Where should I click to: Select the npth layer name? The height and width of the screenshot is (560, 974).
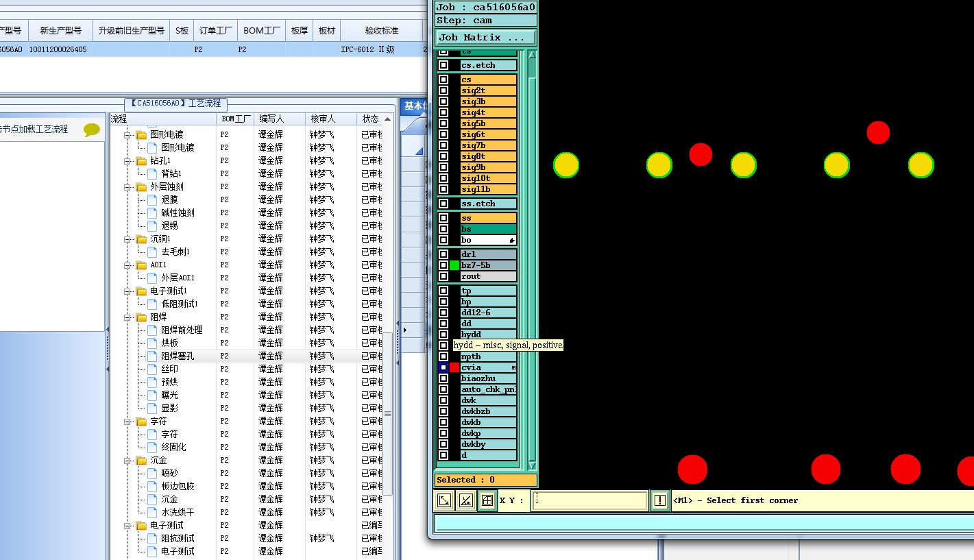[489, 356]
